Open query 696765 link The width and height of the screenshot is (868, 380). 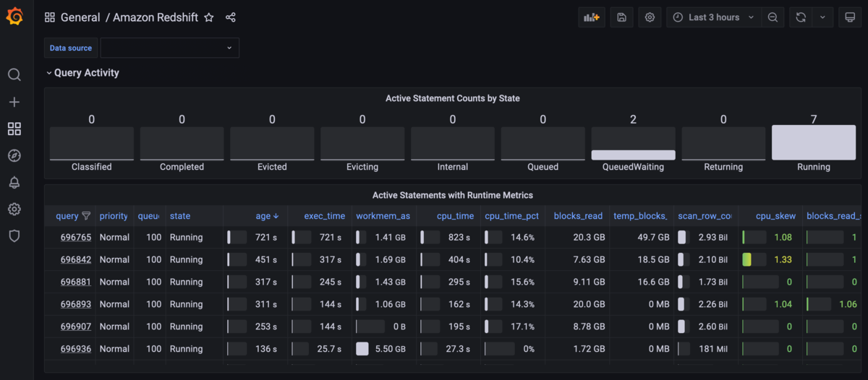[x=76, y=237]
